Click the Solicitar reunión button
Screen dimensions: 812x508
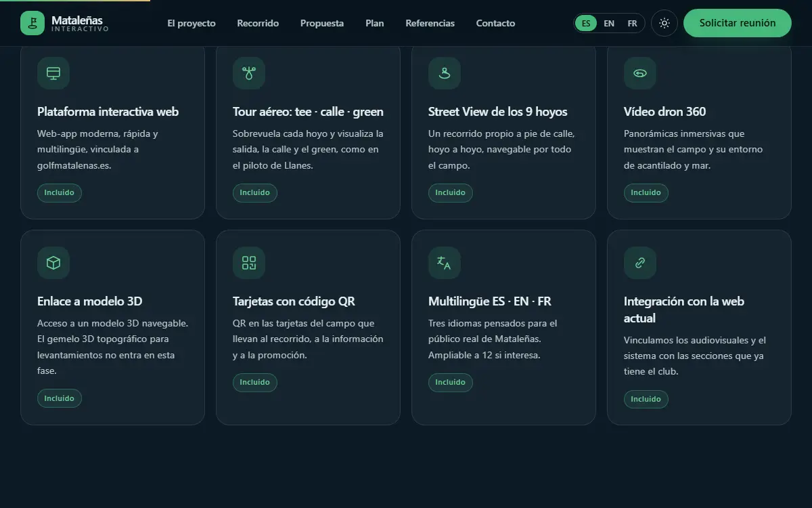(x=738, y=23)
